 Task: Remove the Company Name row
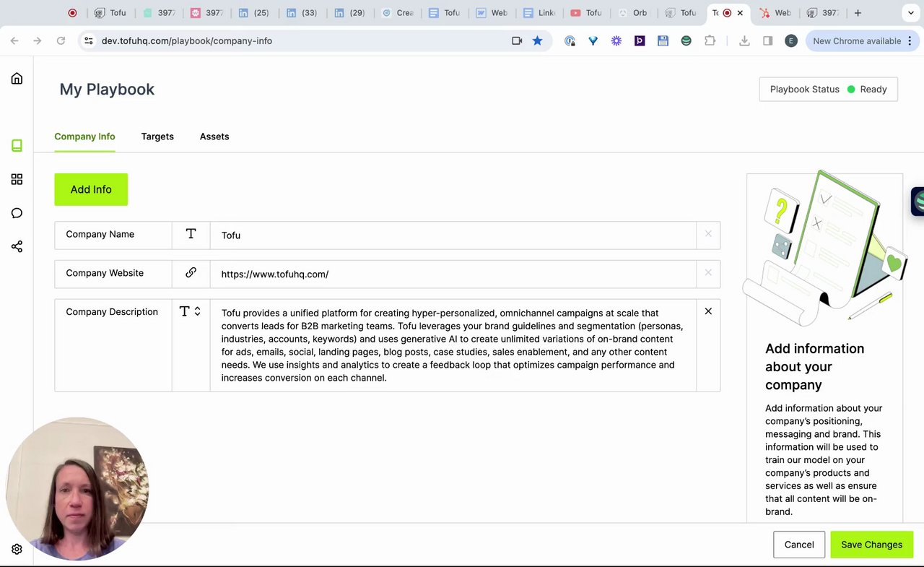click(708, 234)
